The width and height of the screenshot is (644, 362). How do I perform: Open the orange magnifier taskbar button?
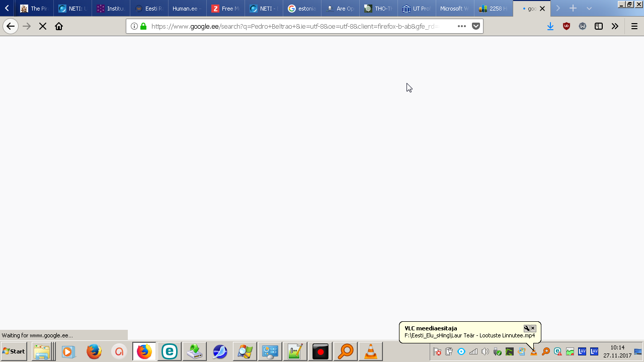click(x=345, y=351)
